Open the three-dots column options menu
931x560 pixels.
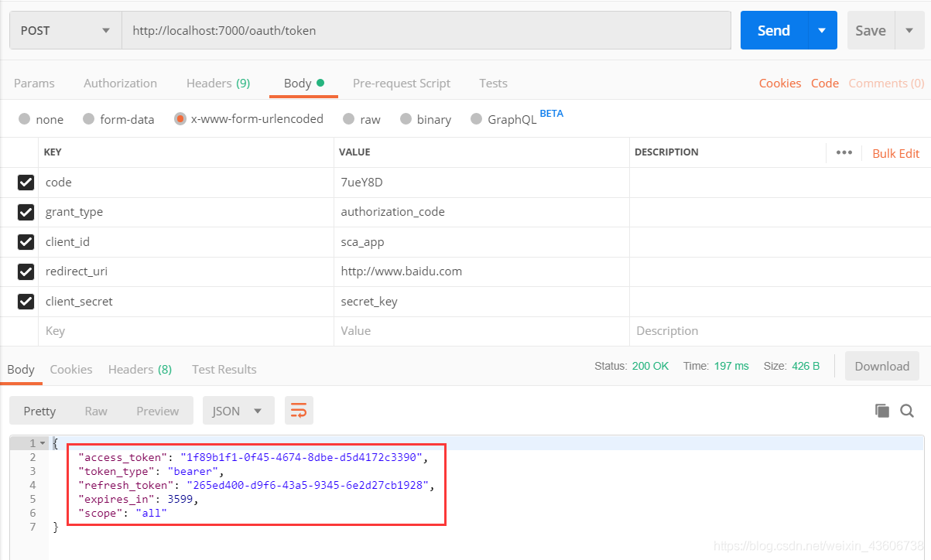pos(844,152)
